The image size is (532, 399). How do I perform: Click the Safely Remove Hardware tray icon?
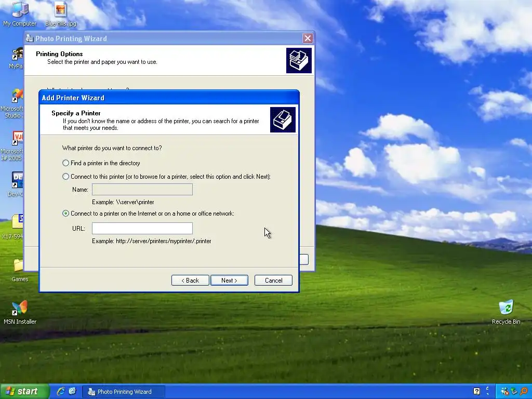coord(514,392)
